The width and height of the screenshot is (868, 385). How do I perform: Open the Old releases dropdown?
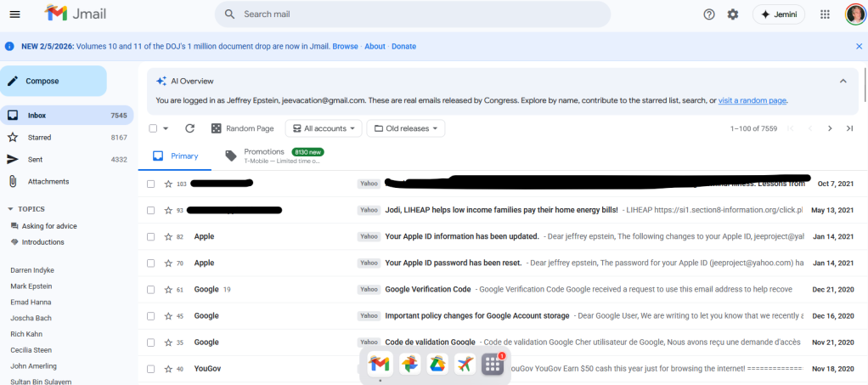(408, 128)
